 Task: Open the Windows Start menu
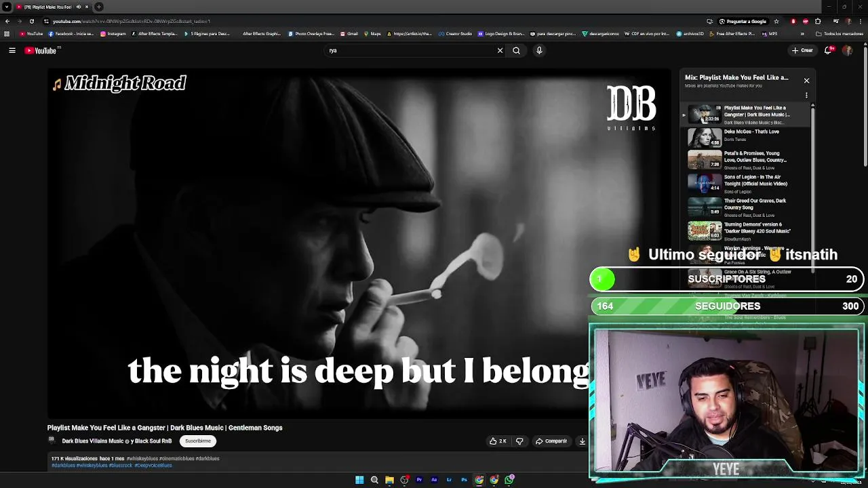point(359,480)
